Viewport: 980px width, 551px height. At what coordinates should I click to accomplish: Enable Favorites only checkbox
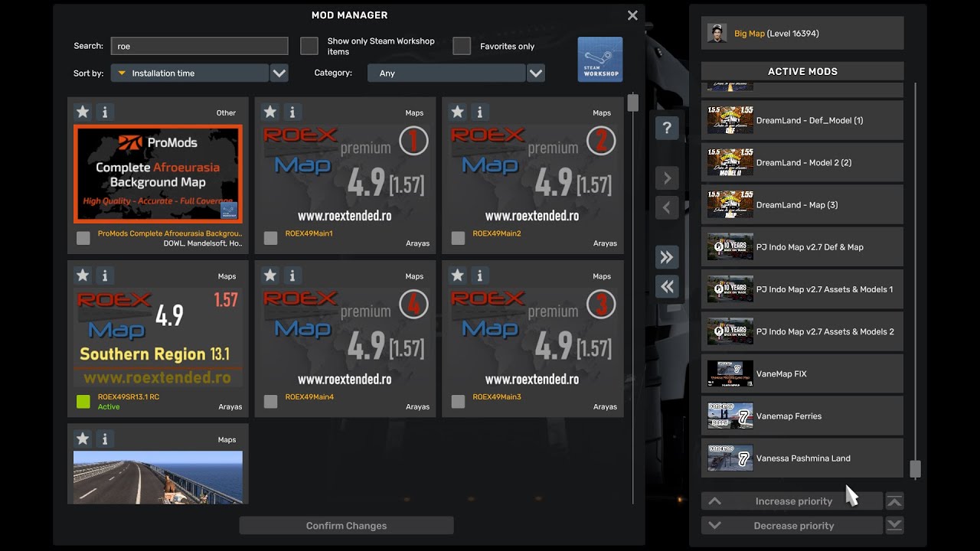pos(462,46)
